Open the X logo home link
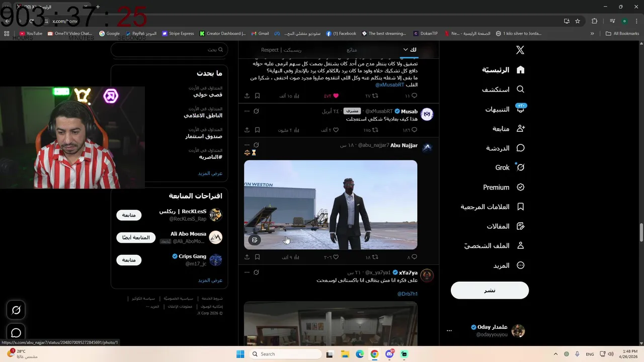 tap(520, 50)
